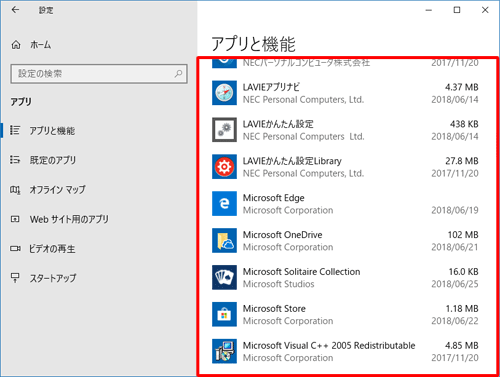Focus the 設定の検索 search field
The height and width of the screenshot is (377, 500).
(99, 74)
